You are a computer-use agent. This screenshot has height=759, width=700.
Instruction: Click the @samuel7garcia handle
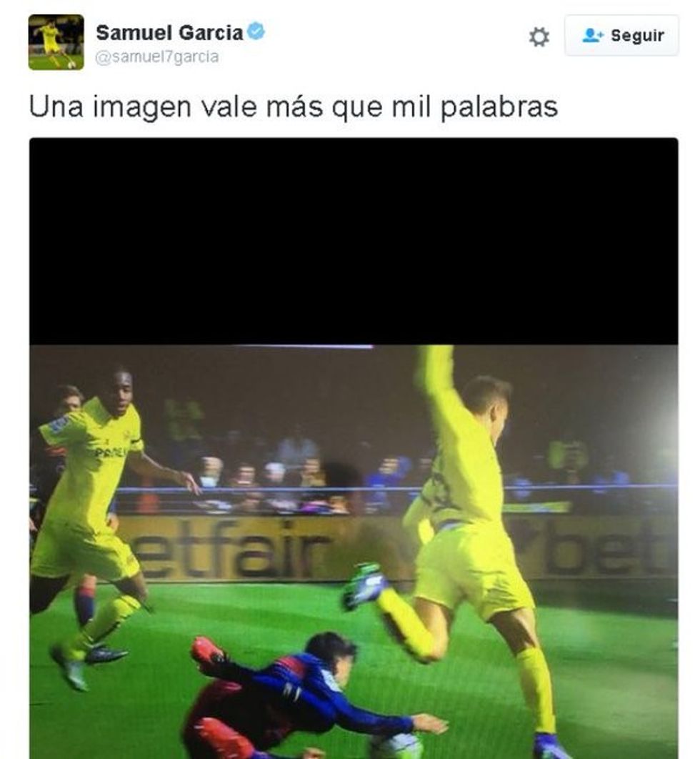(x=157, y=57)
